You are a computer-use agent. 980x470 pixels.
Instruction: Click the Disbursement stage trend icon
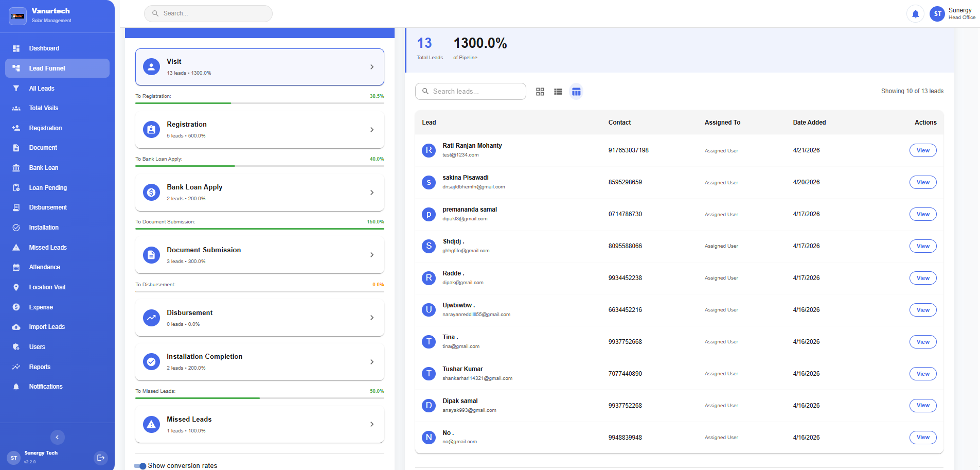click(x=151, y=318)
